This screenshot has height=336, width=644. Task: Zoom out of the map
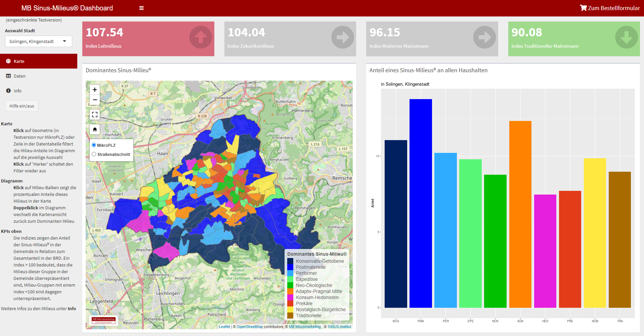(x=95, y=100)
